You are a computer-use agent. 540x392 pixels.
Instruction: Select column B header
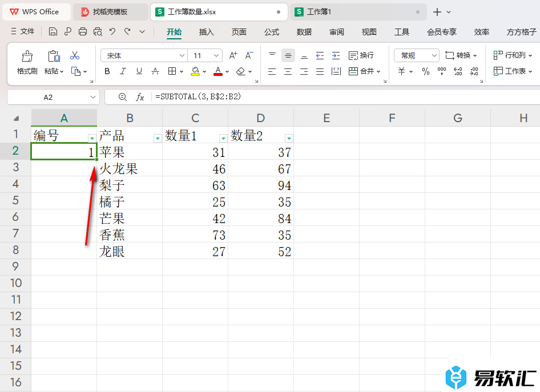(x=130, y=118)
